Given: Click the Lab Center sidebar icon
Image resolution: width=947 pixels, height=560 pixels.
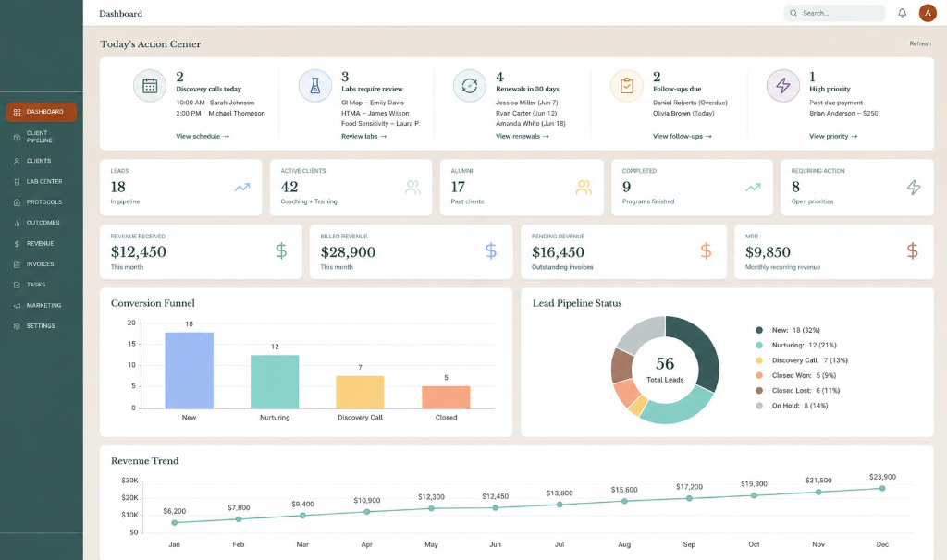Looking at the screenshot, I should 17,182.
